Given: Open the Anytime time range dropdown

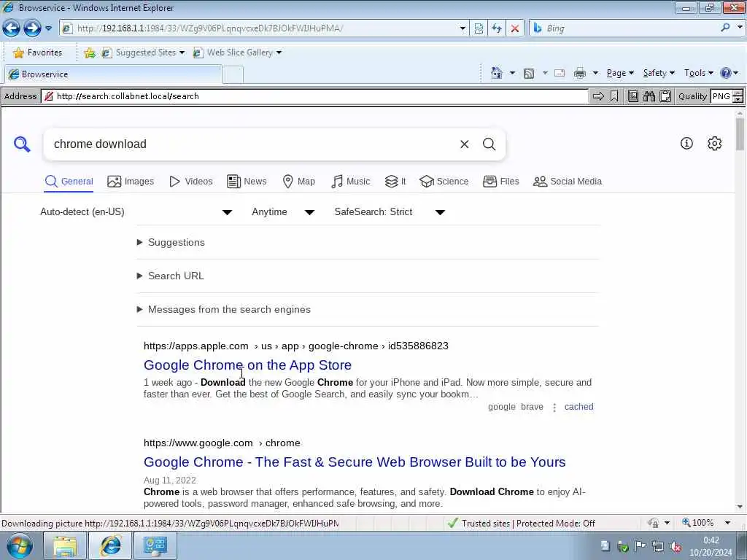Looking at the screenshot, I should click(x=283, y=212).
